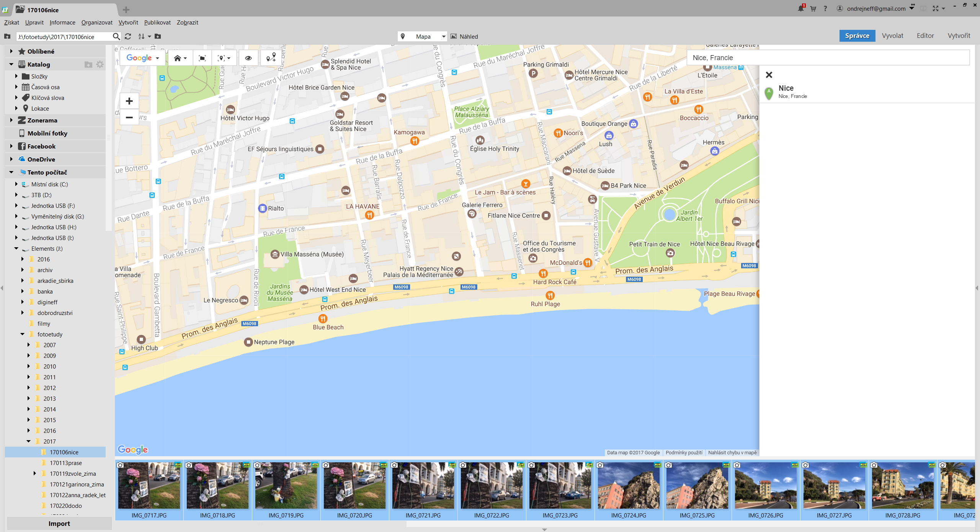Expand the 170119zvole_zima folder
Screen dimensions: 980x532
tap(35, 473)
